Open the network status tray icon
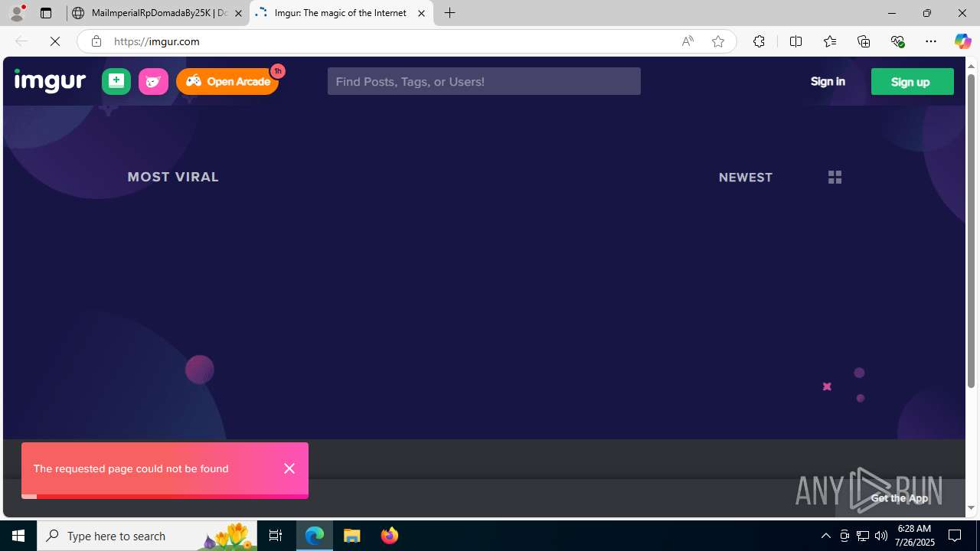 point(863,536)
